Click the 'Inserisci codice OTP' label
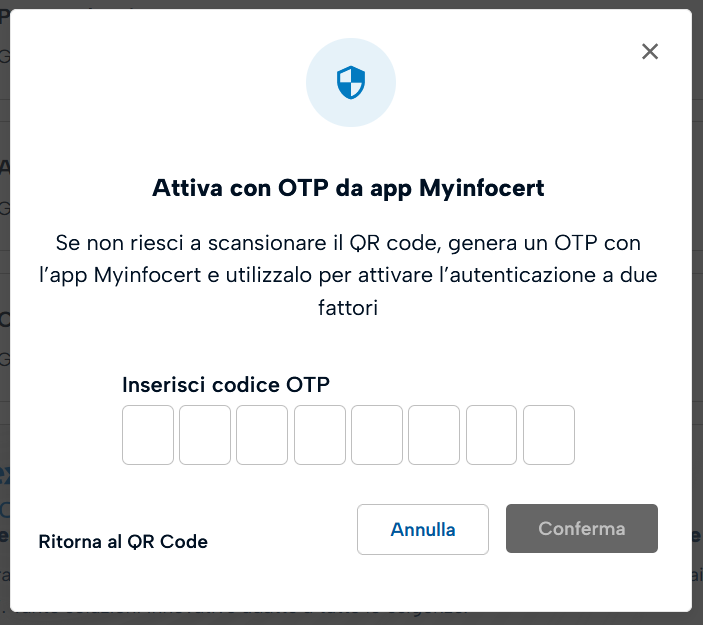Screen dimensions: 703x625 point(225,384)
